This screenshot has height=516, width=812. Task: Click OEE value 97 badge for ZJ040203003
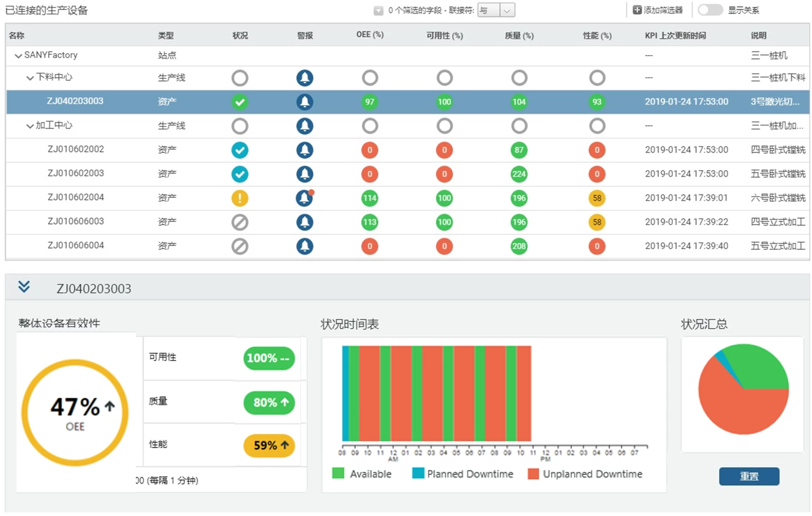coord(370,102)
